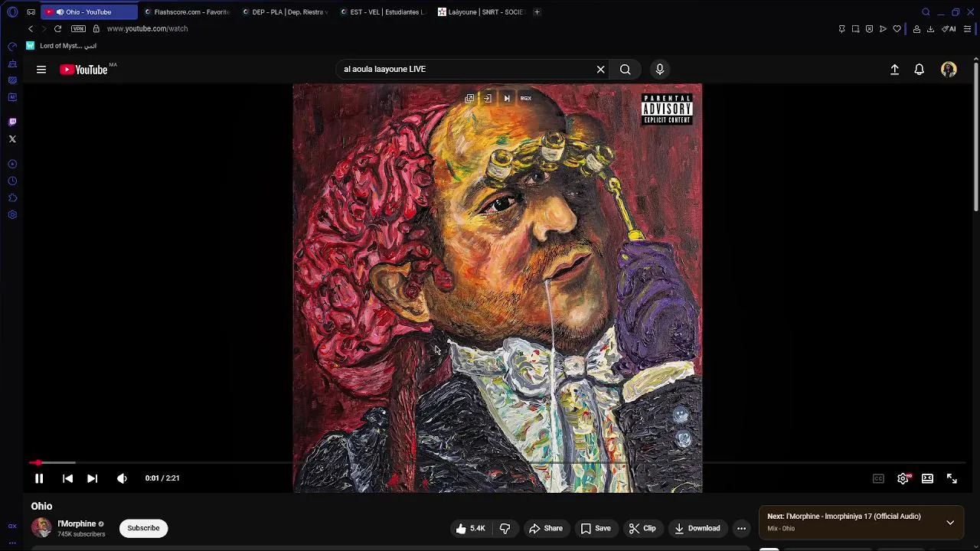Screen dimensions: 980x551
Task: Save the video to a playlist
Action: click(596, 528)
